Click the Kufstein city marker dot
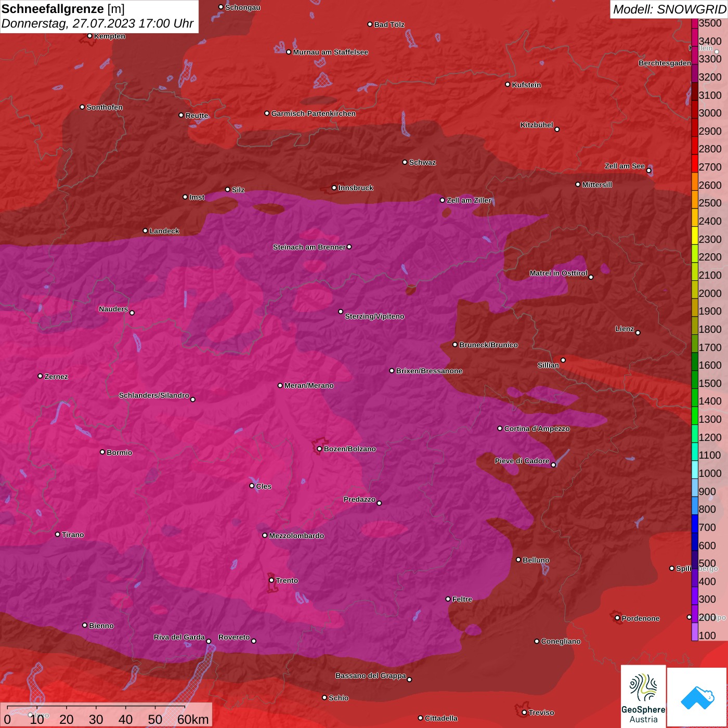This screenshot has height=728, width=728. (x=508, y=84)
